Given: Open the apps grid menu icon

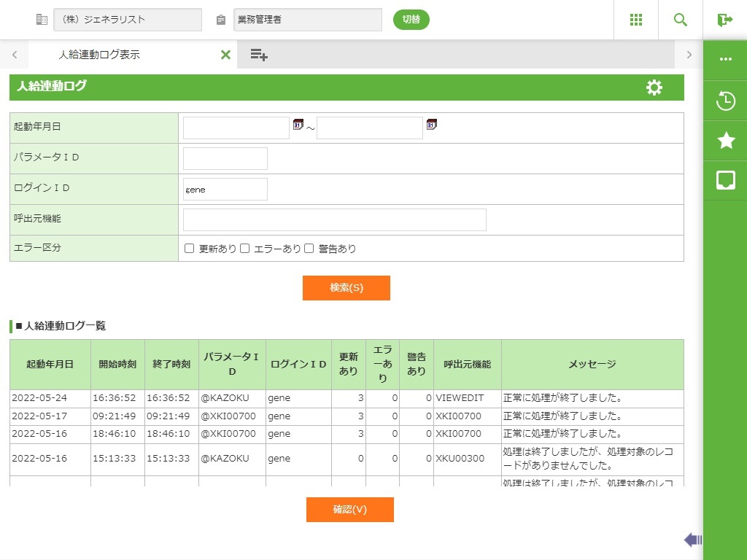Looking at the screenshot, I should tap(636, 20).
